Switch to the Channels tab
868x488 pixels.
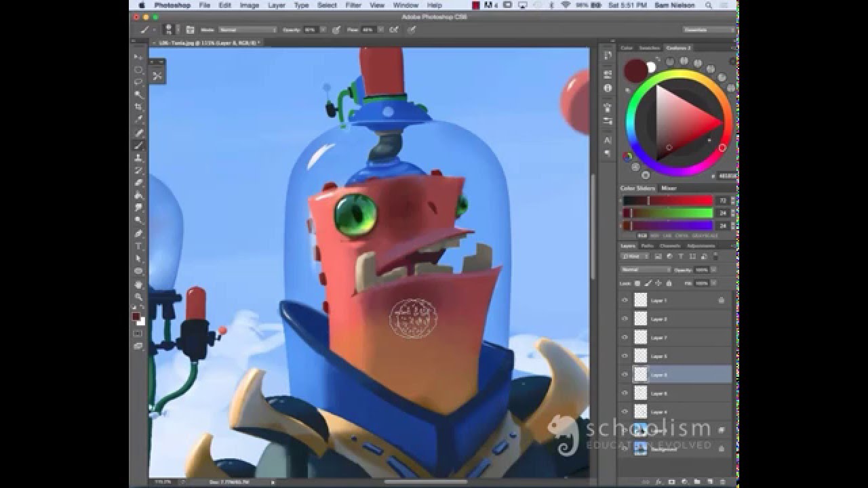click(x=670, y=245)
